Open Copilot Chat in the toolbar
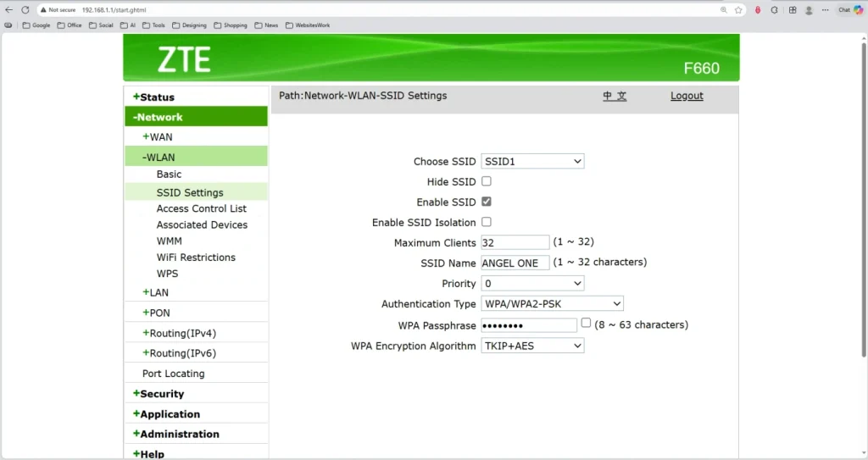 [849, 9]
